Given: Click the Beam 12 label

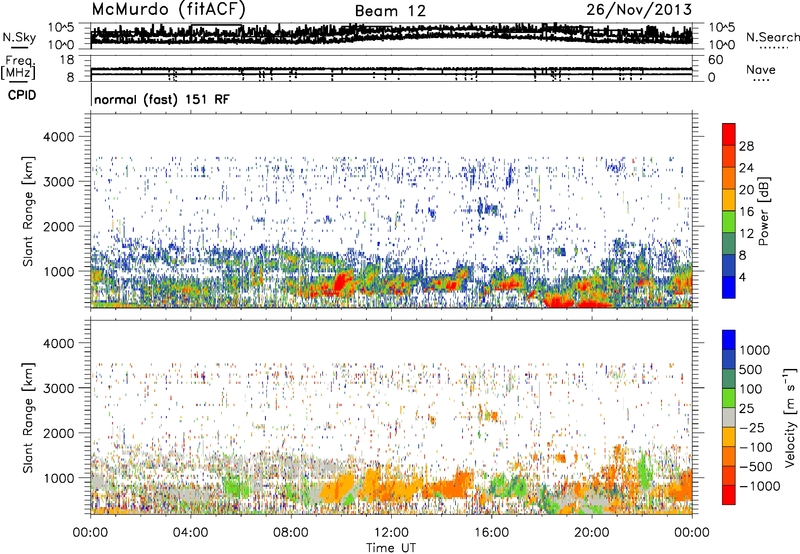Looking at the screenshot, I should coord(390,11).
